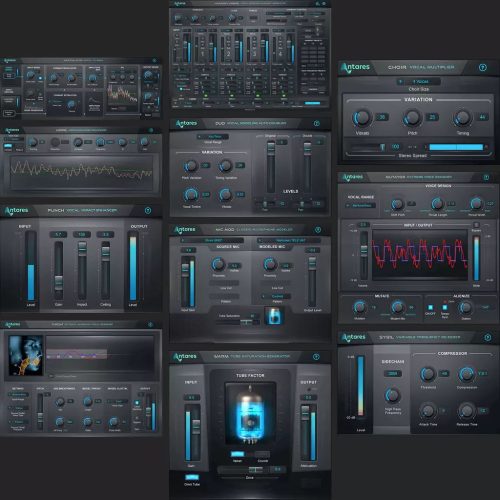Open the Modeled Mic selector in Mic Mod

tap(289, 240)
